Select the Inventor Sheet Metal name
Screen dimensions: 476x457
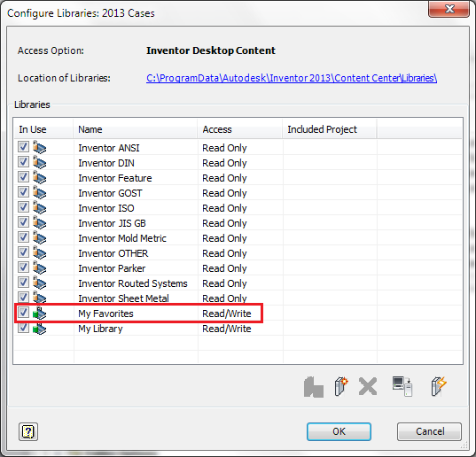[123, 298]
